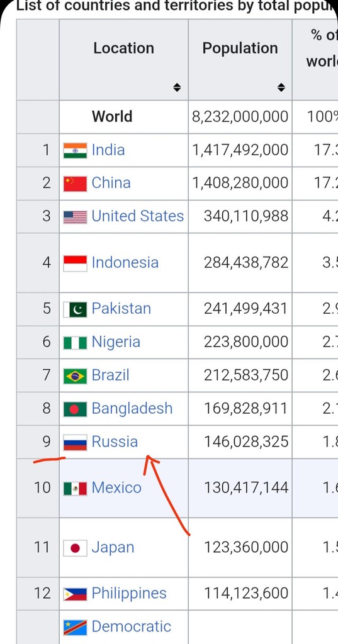The image size is (338, 644).
Task: Click the Philippines flag icon
Action: pos(75,594)
